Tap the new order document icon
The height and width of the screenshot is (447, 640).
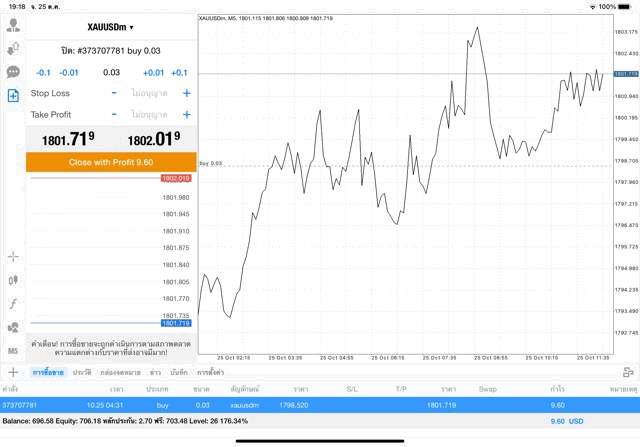(13, 96)
